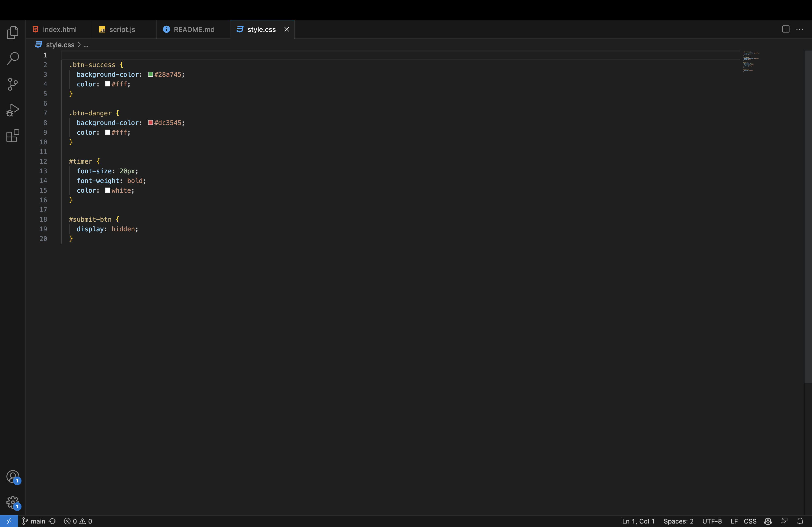
Task: Click the green #28a745 color swatch
Action: click(151, 74)
